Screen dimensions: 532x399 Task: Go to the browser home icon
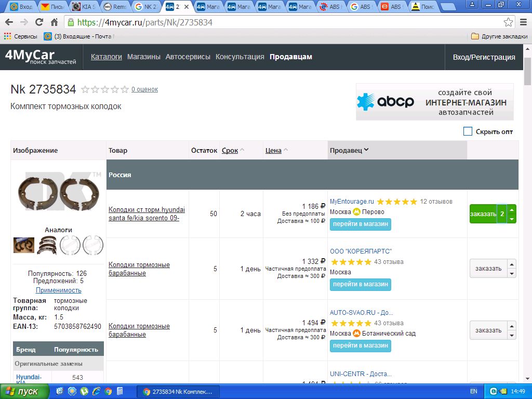54,22
